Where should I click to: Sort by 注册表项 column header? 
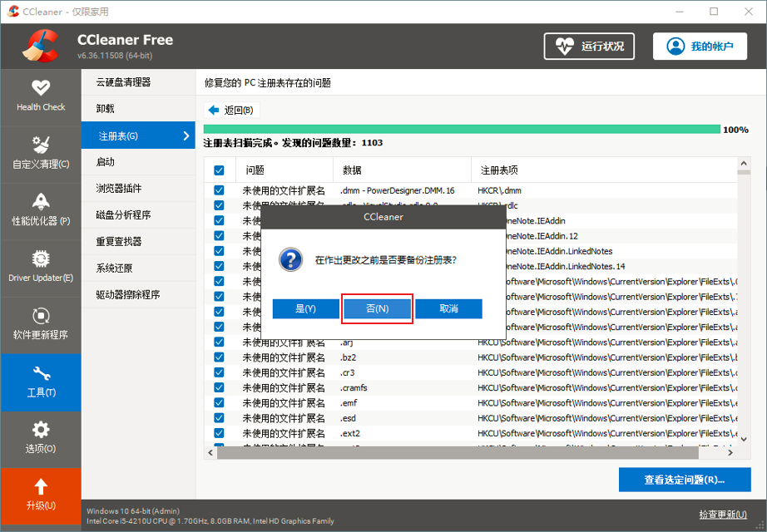(x=604, y=170)
